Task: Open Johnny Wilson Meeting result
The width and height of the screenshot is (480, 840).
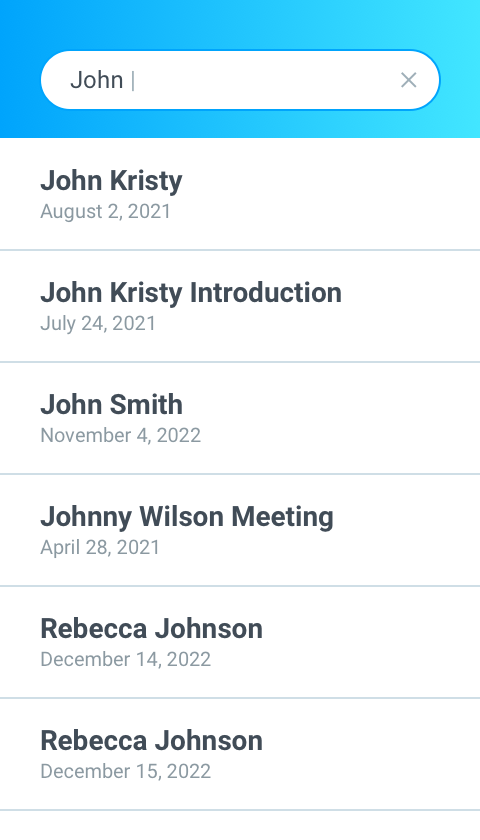Action: [x=240, y=530]
